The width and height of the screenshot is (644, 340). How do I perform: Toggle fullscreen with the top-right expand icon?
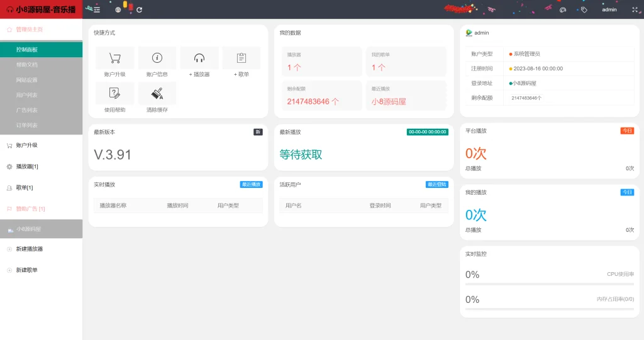click(x=634, y=9)
